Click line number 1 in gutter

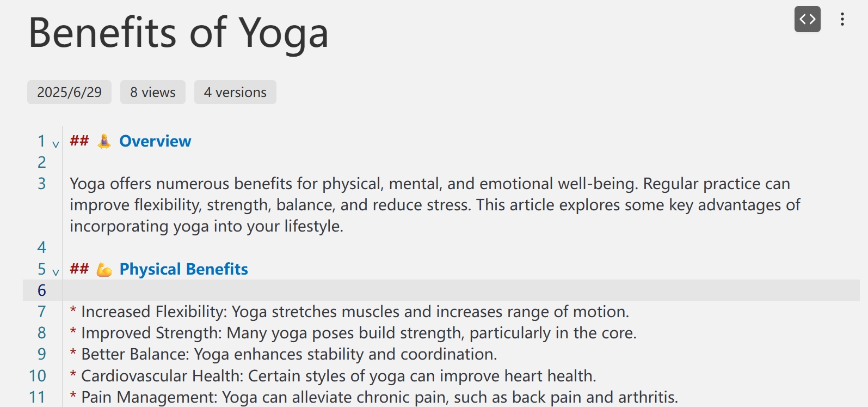click(x=41, y=141)
